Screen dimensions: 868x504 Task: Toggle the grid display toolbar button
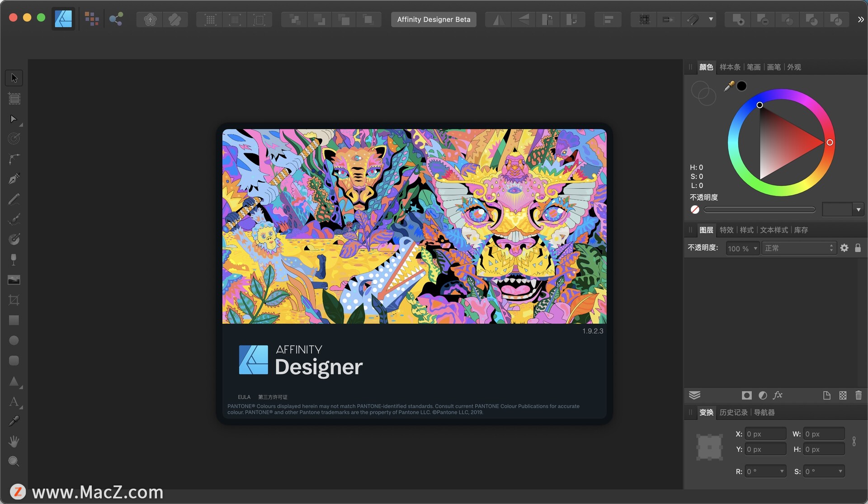pyautogui.click(x=644, y=19)
